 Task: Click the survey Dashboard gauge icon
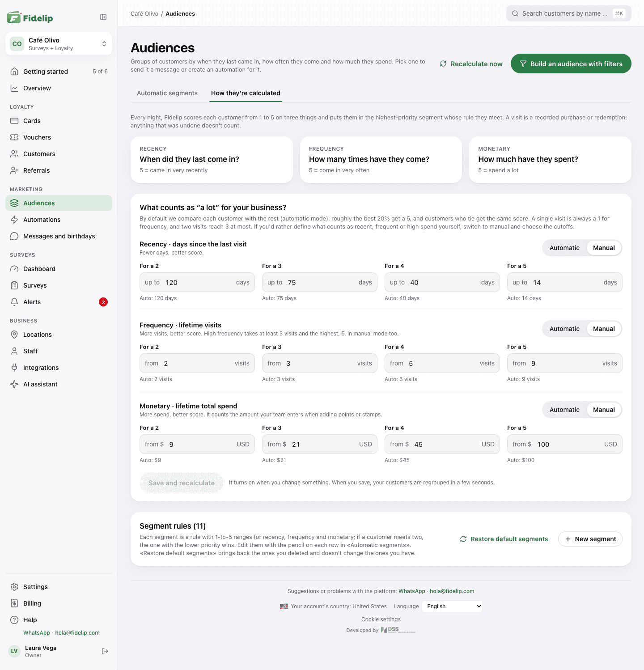(x=14, y=269)
